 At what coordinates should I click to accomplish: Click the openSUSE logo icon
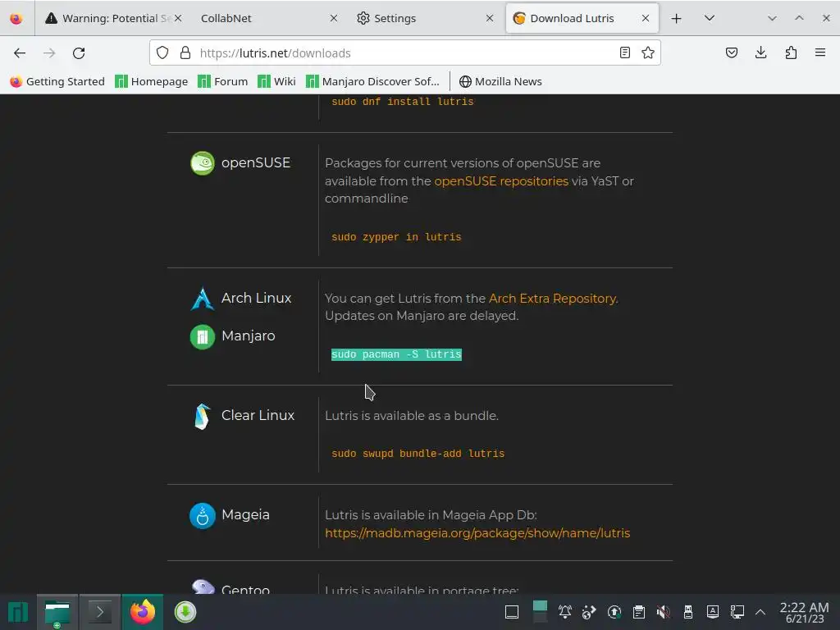pyautogui.click(x=203, y=163)
